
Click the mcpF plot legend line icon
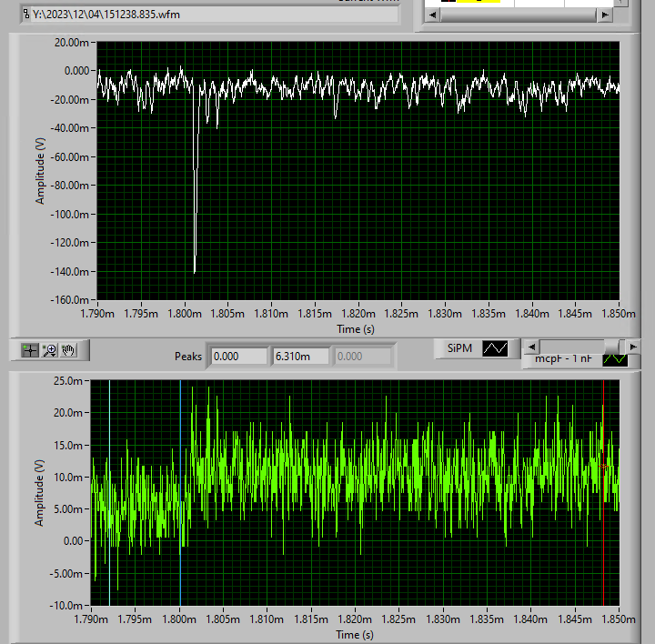[615, 359]
